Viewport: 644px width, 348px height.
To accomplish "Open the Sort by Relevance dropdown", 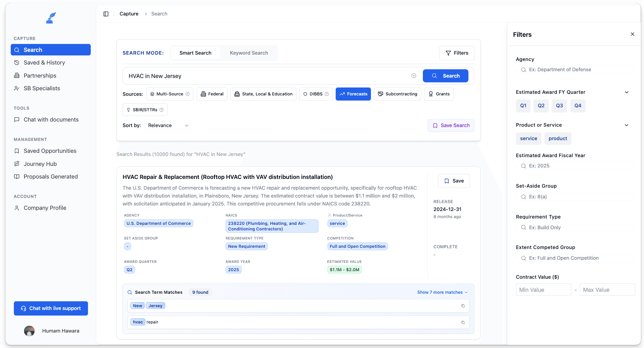I will click(168, 126).
